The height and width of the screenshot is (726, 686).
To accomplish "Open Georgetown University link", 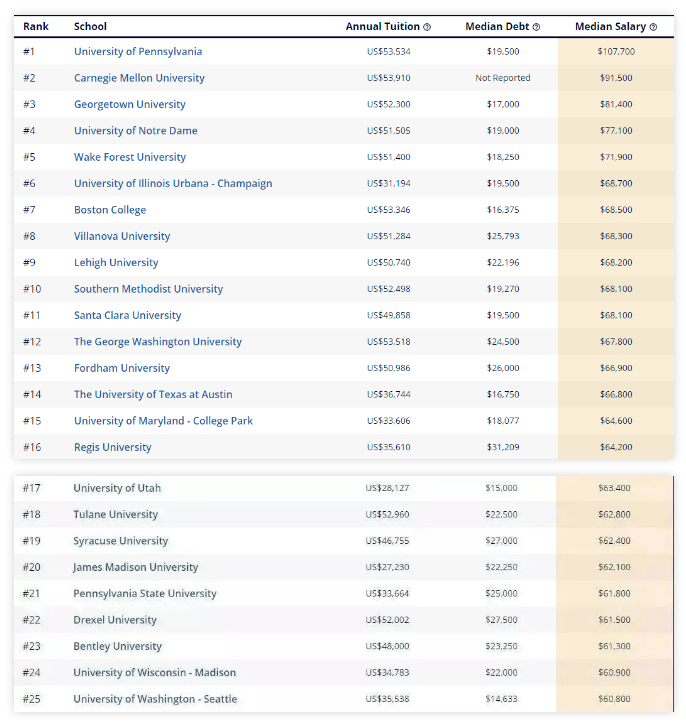I will [x=130, y=104].
